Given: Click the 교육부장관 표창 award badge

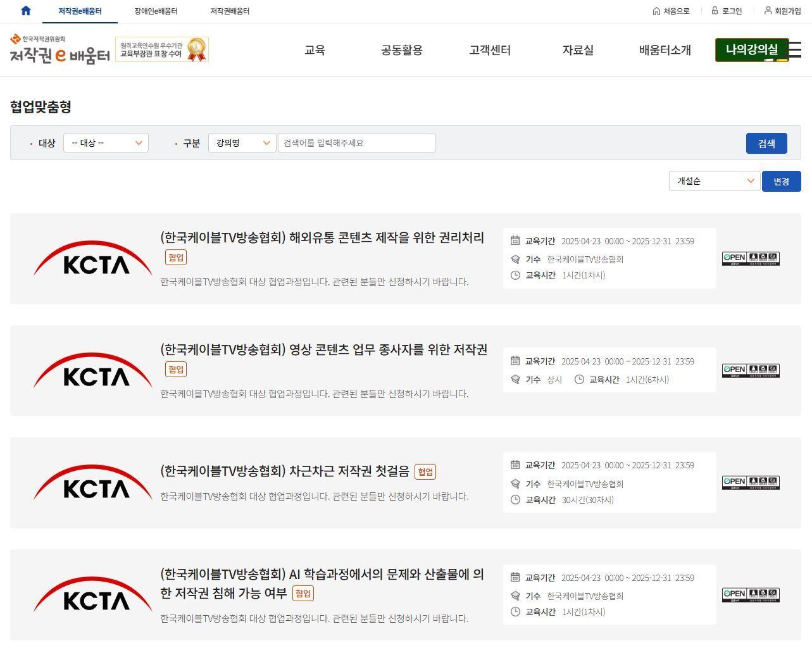Looking at the screenshot, I should point(162,49).
